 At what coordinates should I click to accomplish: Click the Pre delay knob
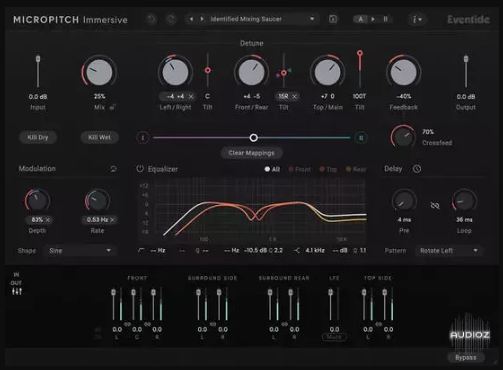pyautogui.click(x=404, y=201)
